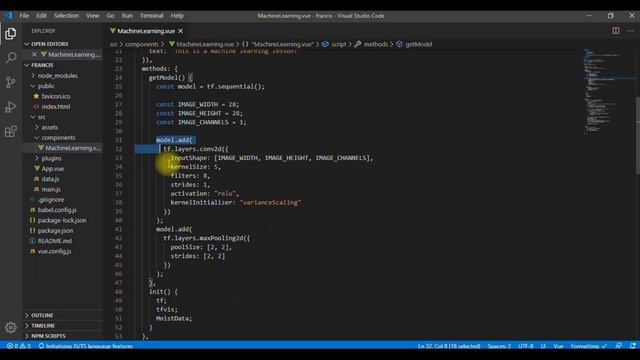
Task: Click line number 41 in the gutter
Action: 118,229
